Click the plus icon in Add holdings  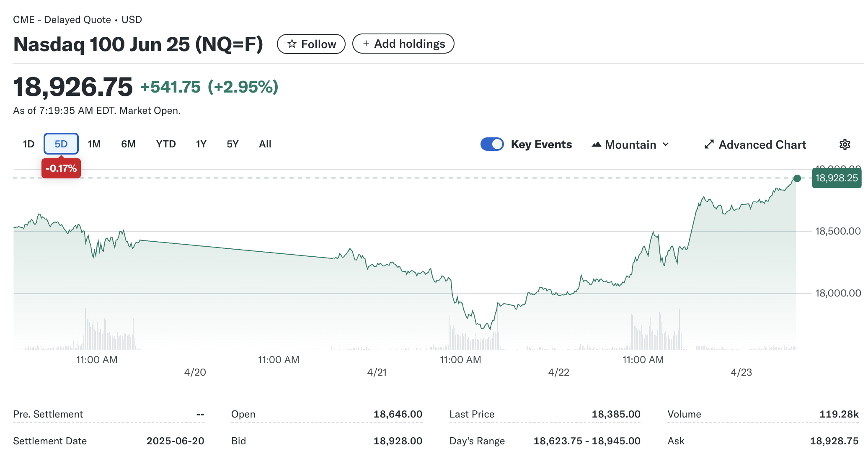coord(366,44)
